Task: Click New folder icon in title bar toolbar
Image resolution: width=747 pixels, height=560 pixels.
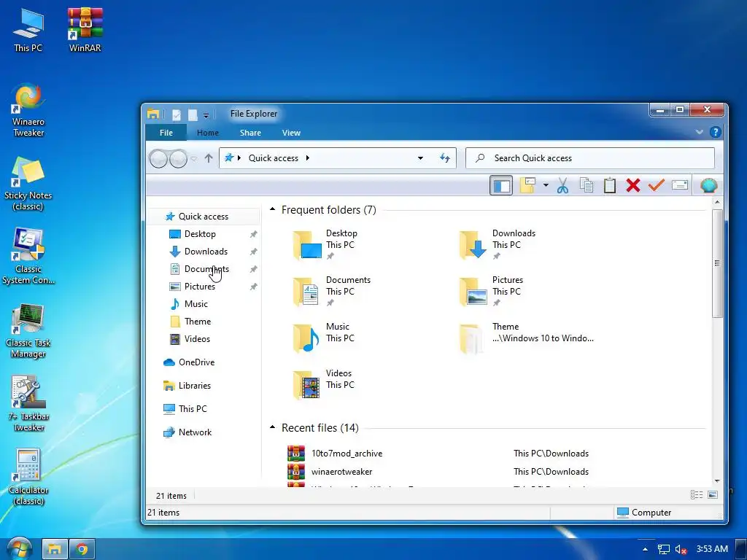Action: click(x=193, y=114)
